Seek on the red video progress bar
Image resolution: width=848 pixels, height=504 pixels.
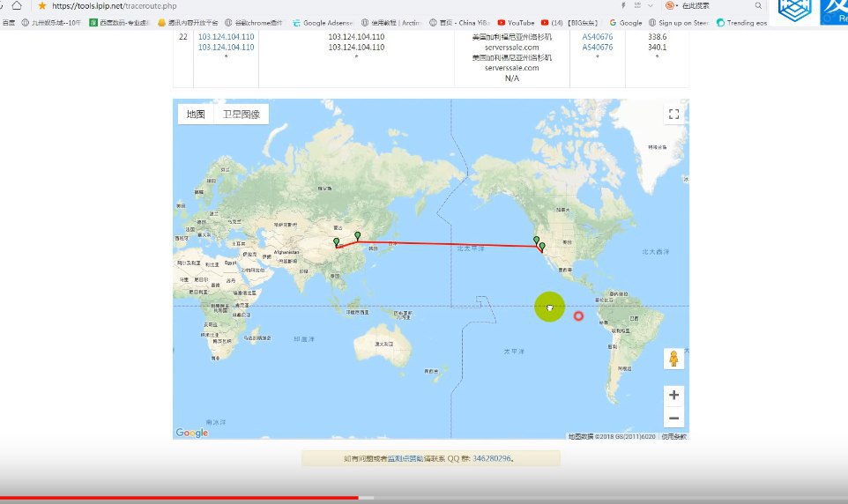click(x=176, y=498)
